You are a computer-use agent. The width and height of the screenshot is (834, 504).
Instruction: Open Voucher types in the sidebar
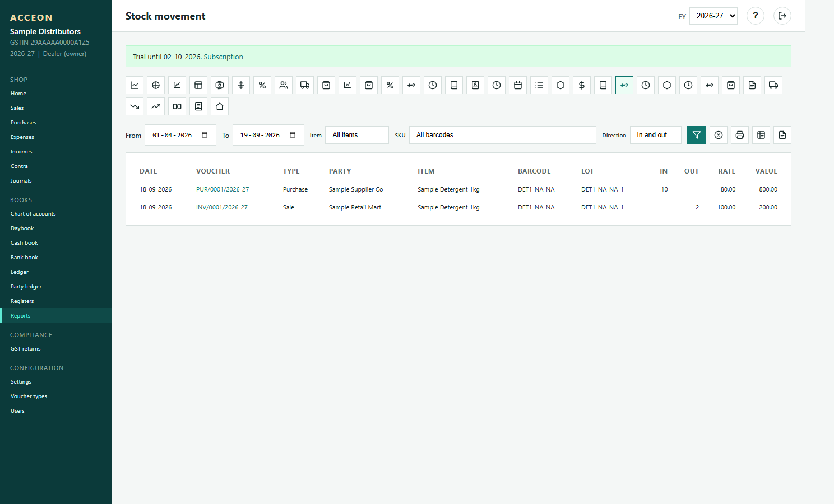coord(56,396)
